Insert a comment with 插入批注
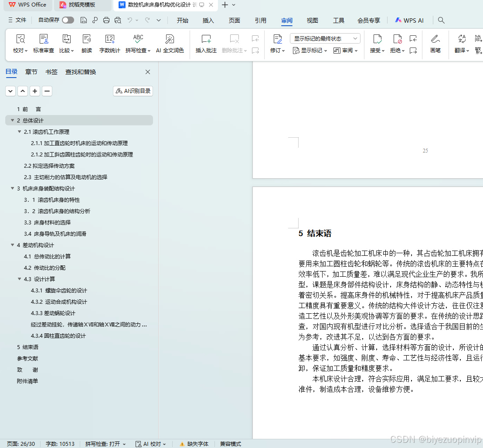 point(205,44)
